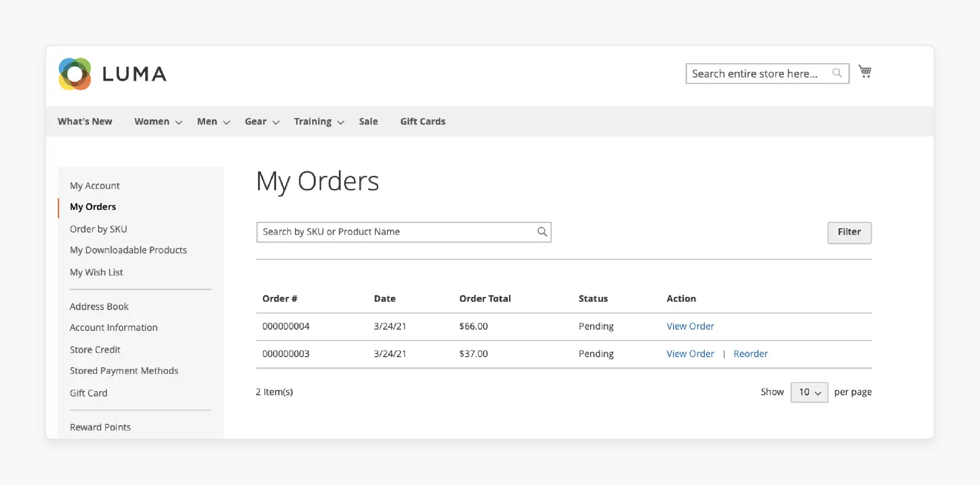Open the What's New menu
Screen dimensions: 980x485
[85, 121]
